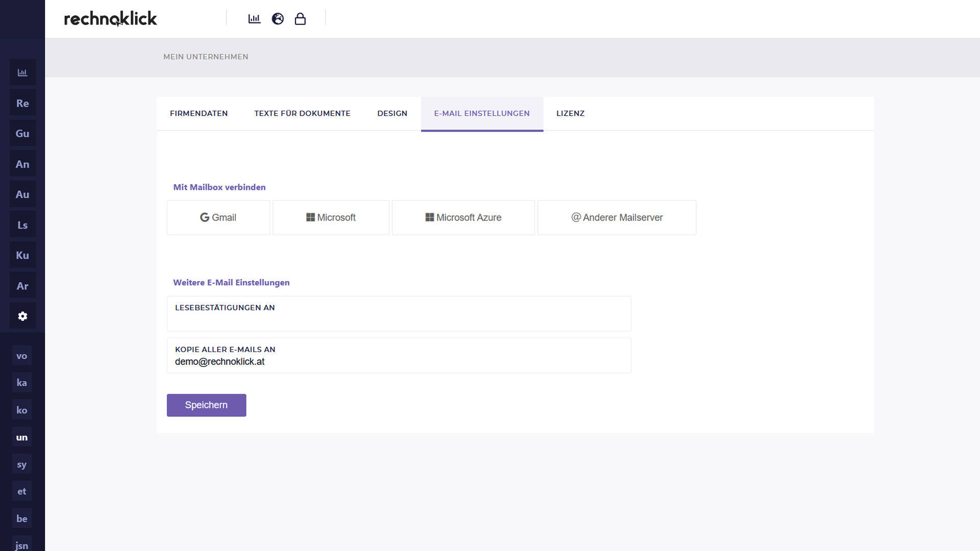Select the vo submenu item

pyautogui.click(x=22, y=356)
